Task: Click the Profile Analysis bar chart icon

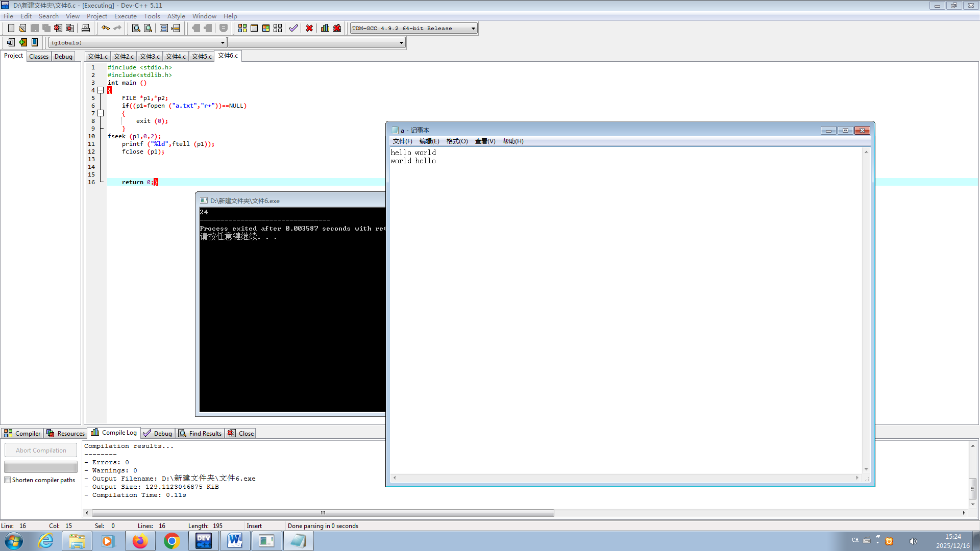Action: click(x=325, y=28)
